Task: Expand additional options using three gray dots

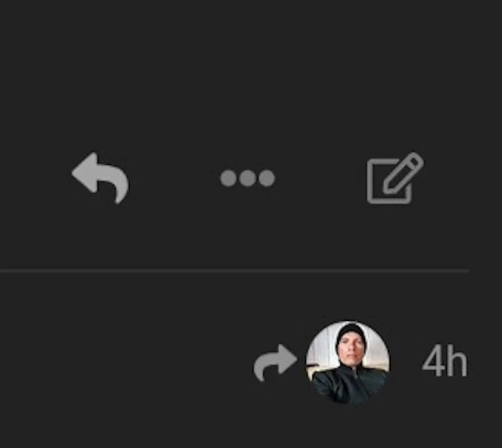Action: pos(247,178)
